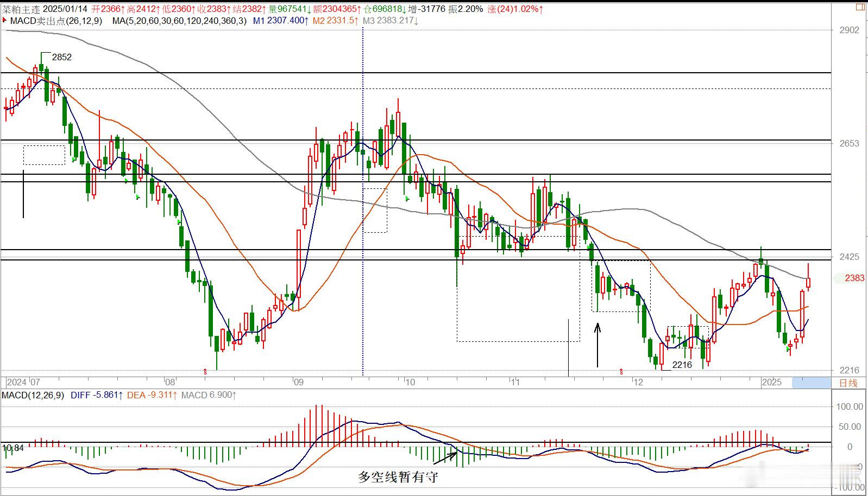Viewport: 868px width, 496px height.
Task: Click the 2852 high price annotation
Action: (x=61, y=57)
